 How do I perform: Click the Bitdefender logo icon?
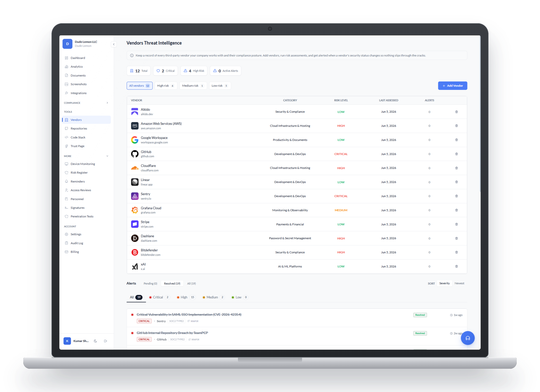pyautogui.click(x=134, y=252)
